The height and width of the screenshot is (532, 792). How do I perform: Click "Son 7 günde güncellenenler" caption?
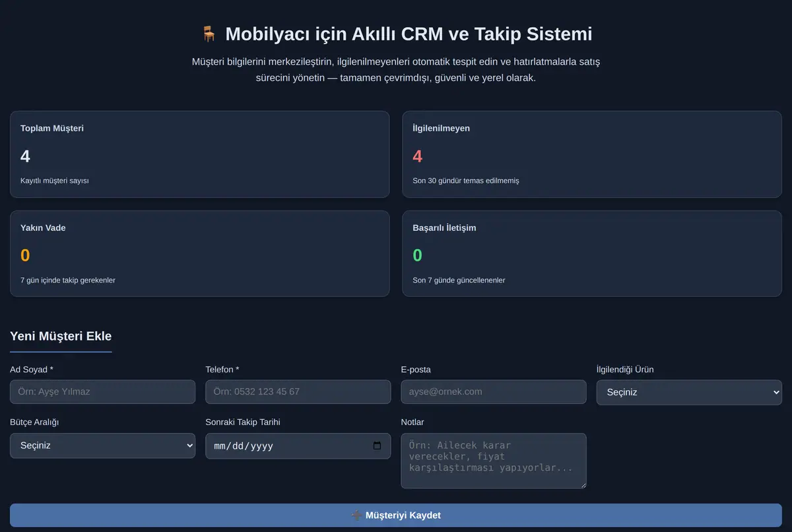tap(459, 280)
